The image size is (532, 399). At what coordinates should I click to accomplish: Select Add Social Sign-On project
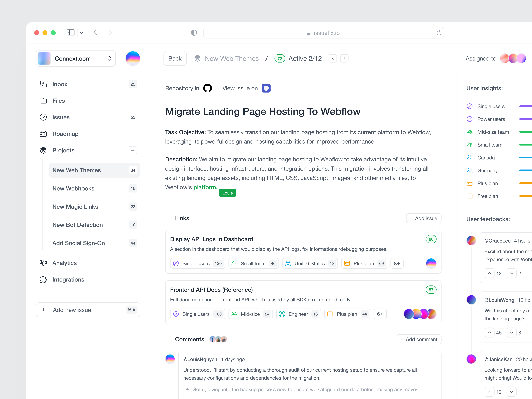pyautogui.click(x=95, y=243)
